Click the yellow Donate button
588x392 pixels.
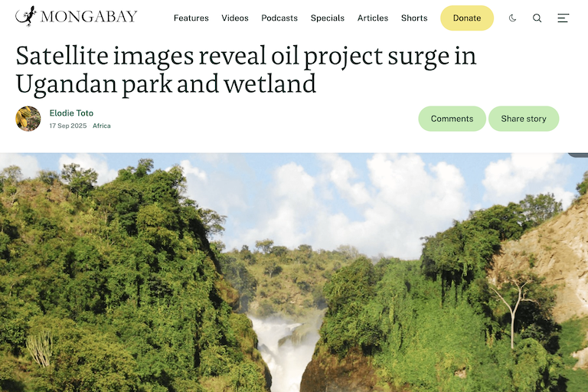pyautogui.click(x=467, y=18)
